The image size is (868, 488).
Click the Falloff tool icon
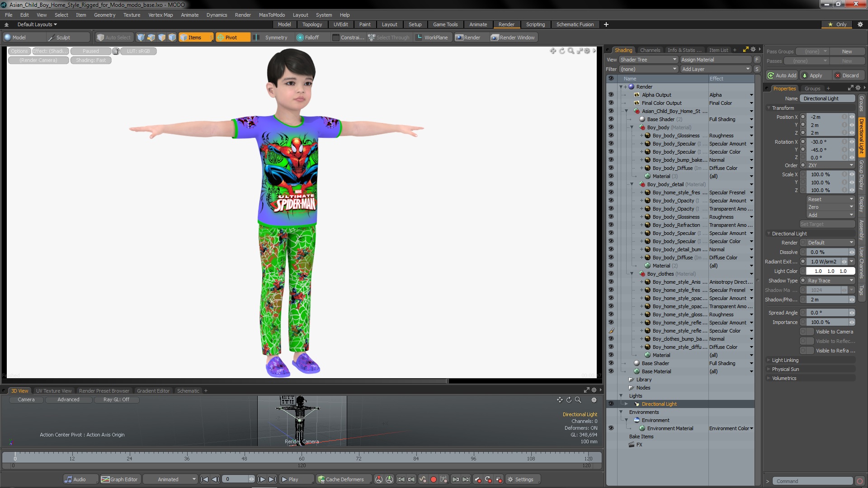[x=297, y=38]
